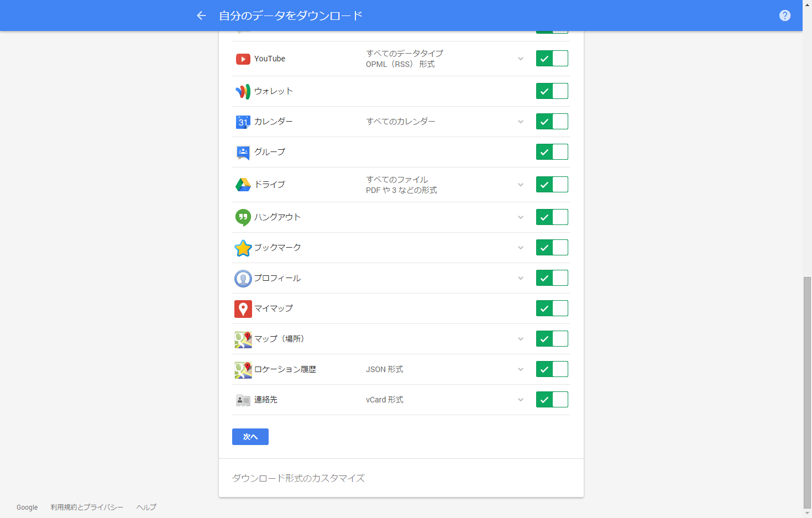Image resolution: width=812 pixels, height=518 pixels.
Task: Click the back arrow in the header
Action: pyautogui.click(x=201, y=15)
